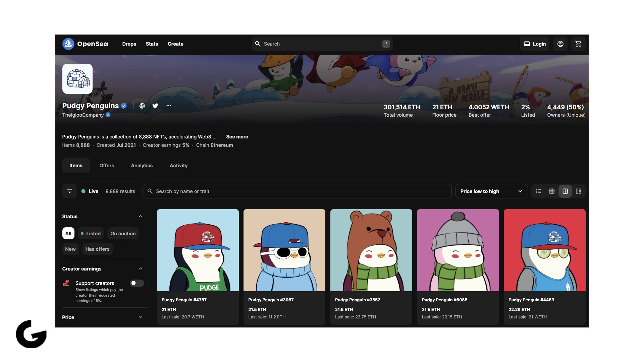The width and height of the screenshot is (644, 362).
Task: Click the search magnifier in top bar
Action: click(258, 44)
